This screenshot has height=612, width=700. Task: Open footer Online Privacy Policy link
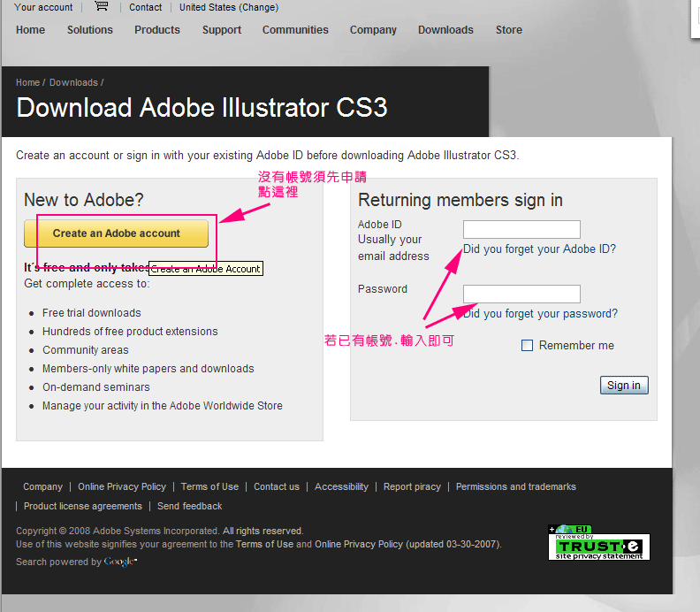point(122,486)
